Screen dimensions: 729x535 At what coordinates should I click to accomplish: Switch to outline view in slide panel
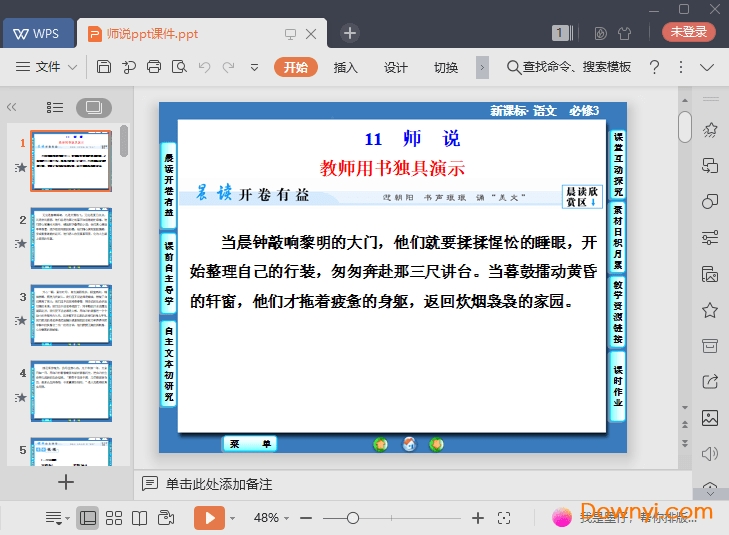pyautogui.click(x=55, y=108)
